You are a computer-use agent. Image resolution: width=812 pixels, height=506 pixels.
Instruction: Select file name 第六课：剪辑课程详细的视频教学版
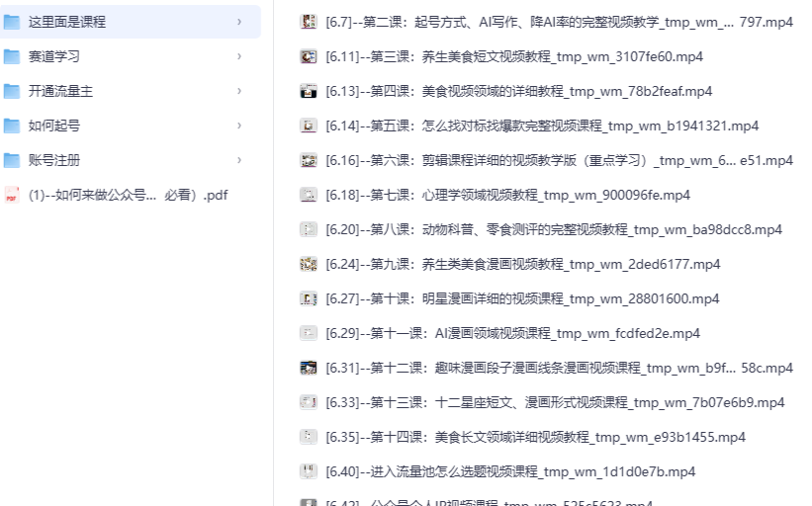pos(559,160)
